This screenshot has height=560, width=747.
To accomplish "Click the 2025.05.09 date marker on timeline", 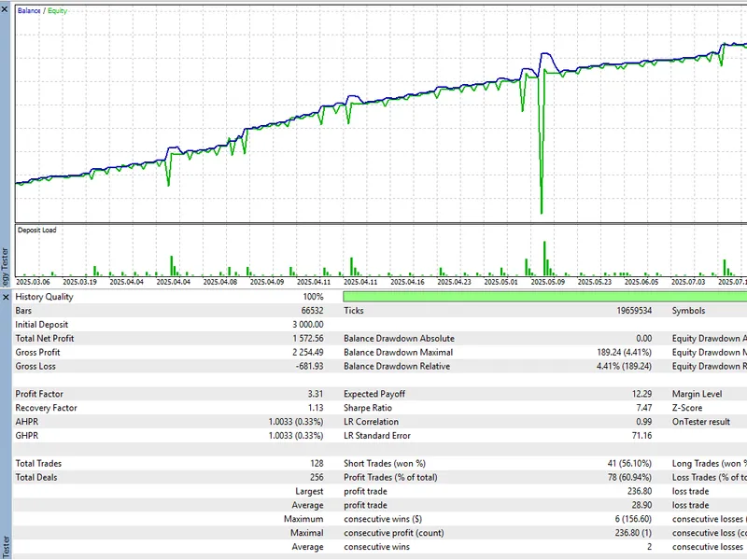I will (x=547, y=282).
